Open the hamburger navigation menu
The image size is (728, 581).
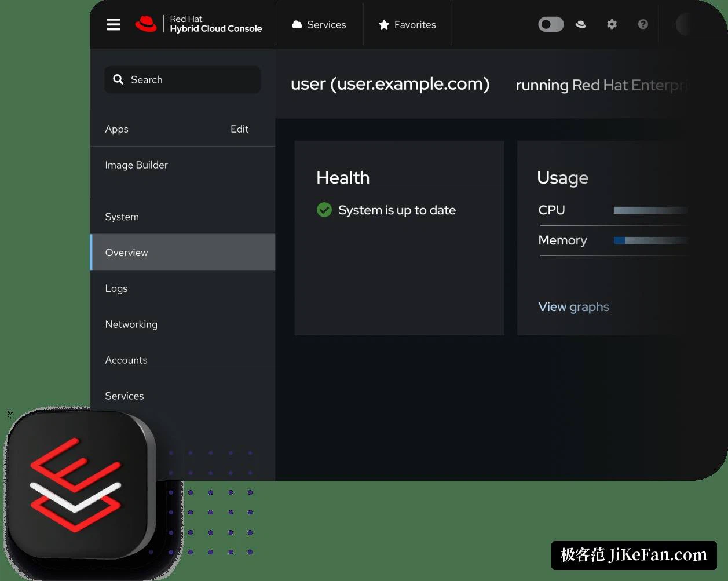point(114,24)
